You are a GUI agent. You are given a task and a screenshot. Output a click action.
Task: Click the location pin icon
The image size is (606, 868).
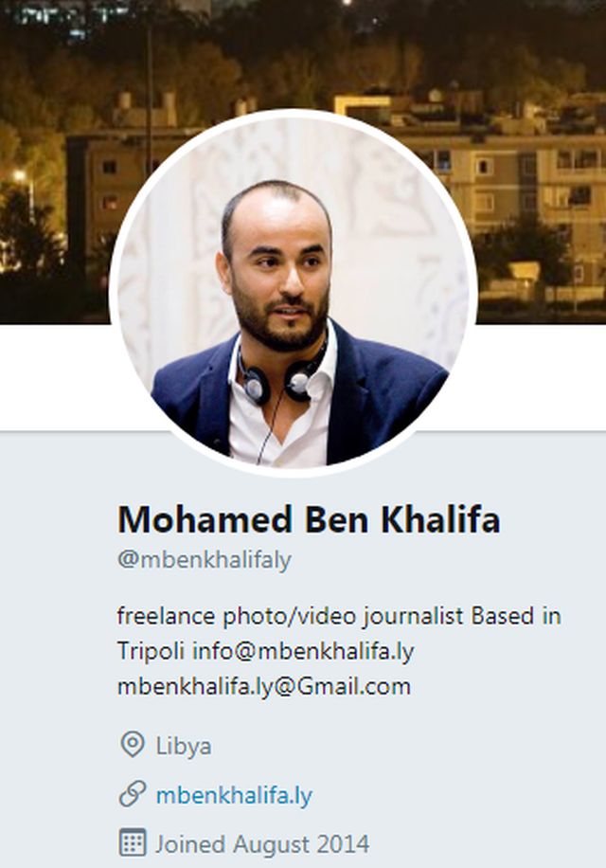[133, 745]
